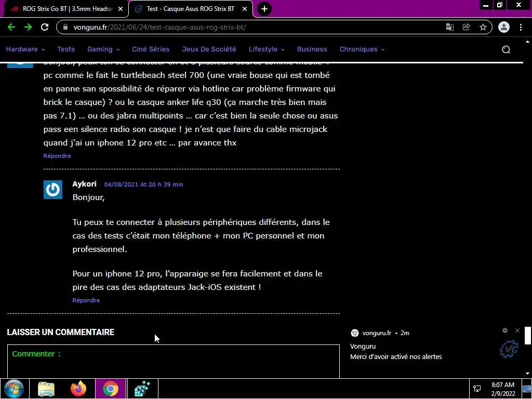Open a new tab with the plus button
Screen dimensions: 532x399
[264, 9]
